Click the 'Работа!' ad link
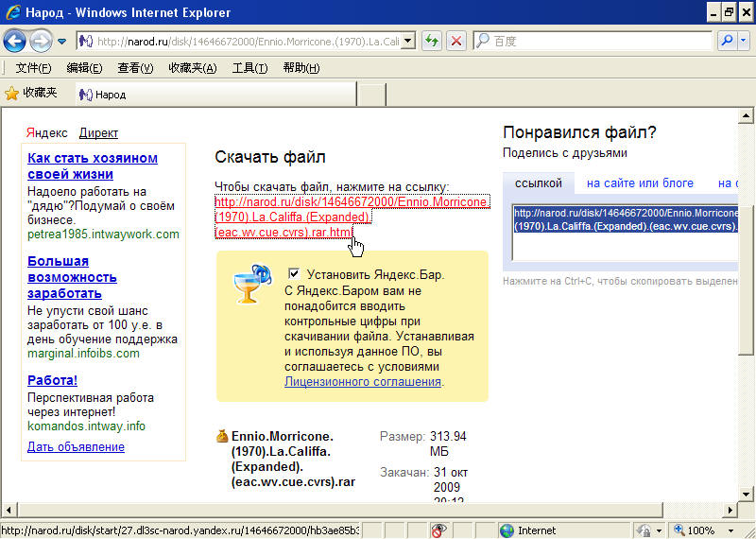Viewport: 756px width, 539px height. 52,380
